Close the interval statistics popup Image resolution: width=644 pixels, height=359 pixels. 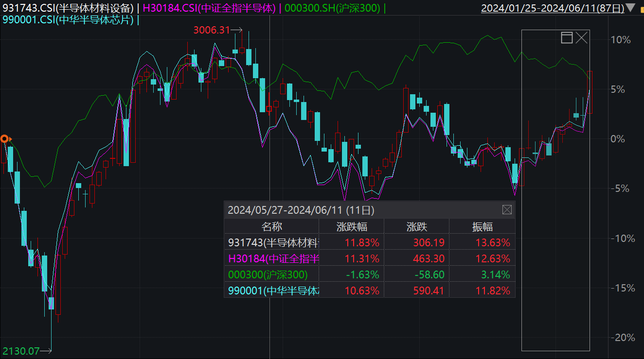[507, 210]
